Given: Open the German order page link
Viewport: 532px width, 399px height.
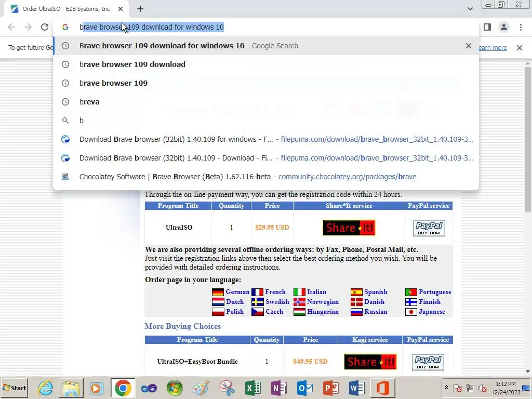Looking at the screenshot, I should point(237,292).
